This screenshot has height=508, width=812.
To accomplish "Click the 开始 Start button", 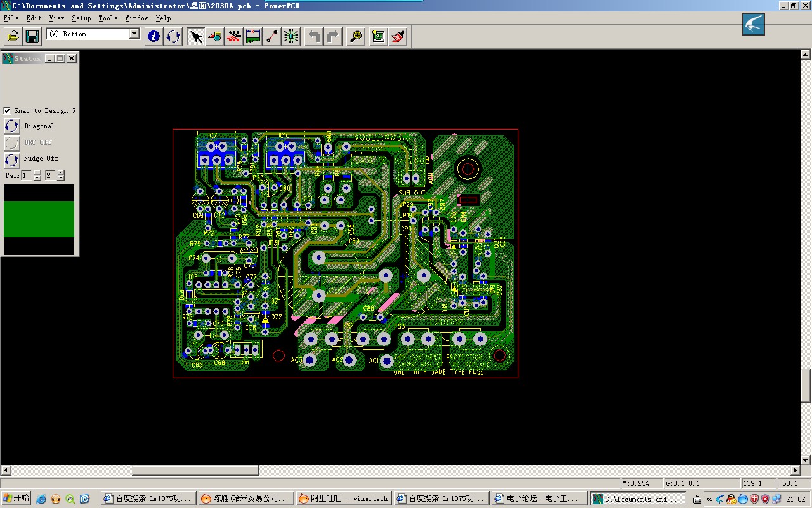I will tap(16, 498).
